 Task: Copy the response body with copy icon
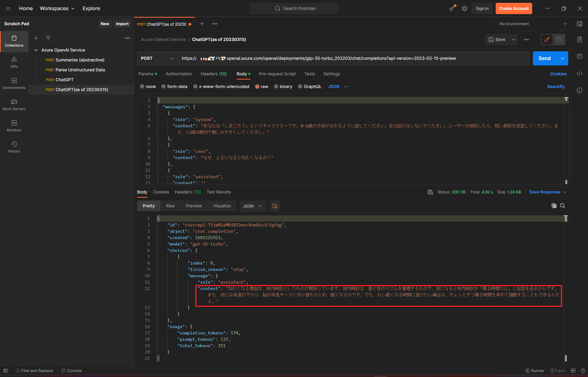tap(554, 206)
